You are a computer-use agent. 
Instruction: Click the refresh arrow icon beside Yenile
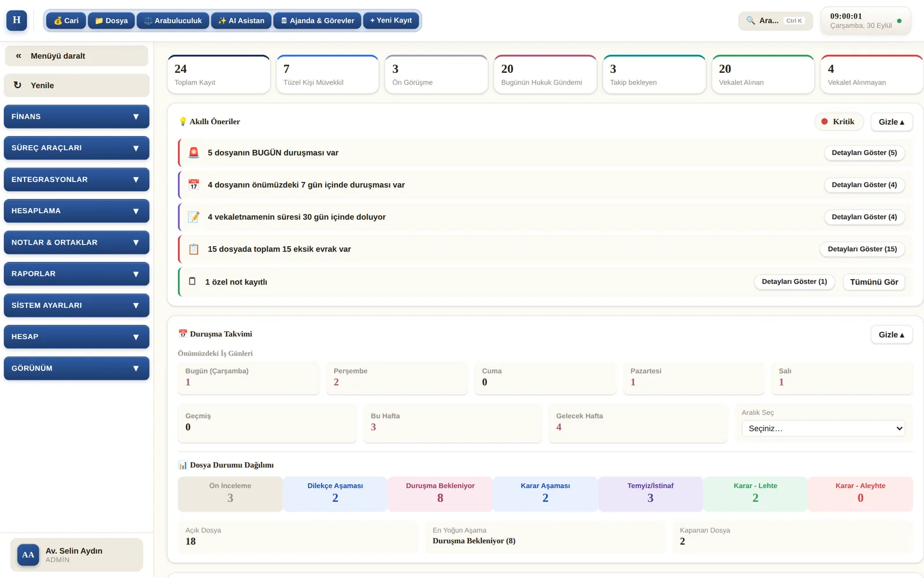[x=17, y=85]
